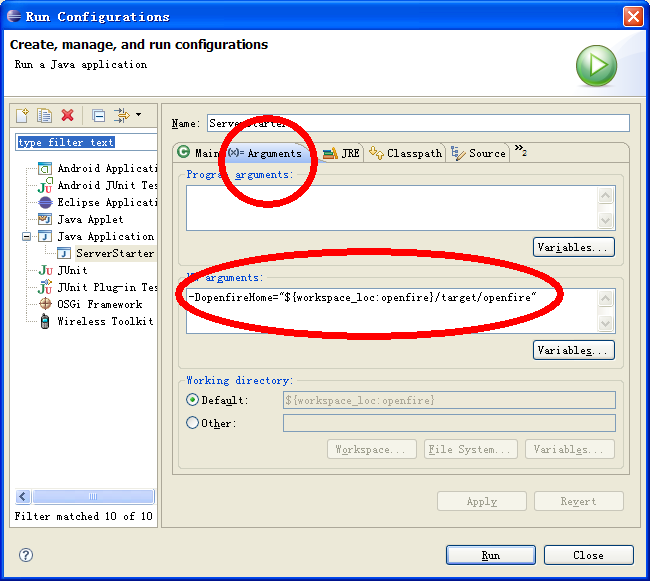
Task: Select the Wireless Toolkit icon
Action: [x=45, y=321]
